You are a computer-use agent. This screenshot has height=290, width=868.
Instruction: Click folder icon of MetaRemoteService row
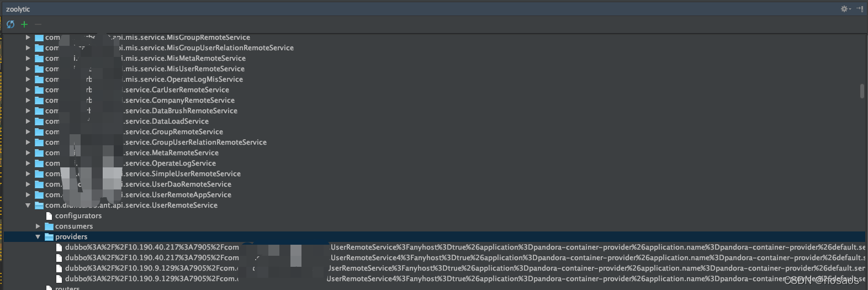39,153
